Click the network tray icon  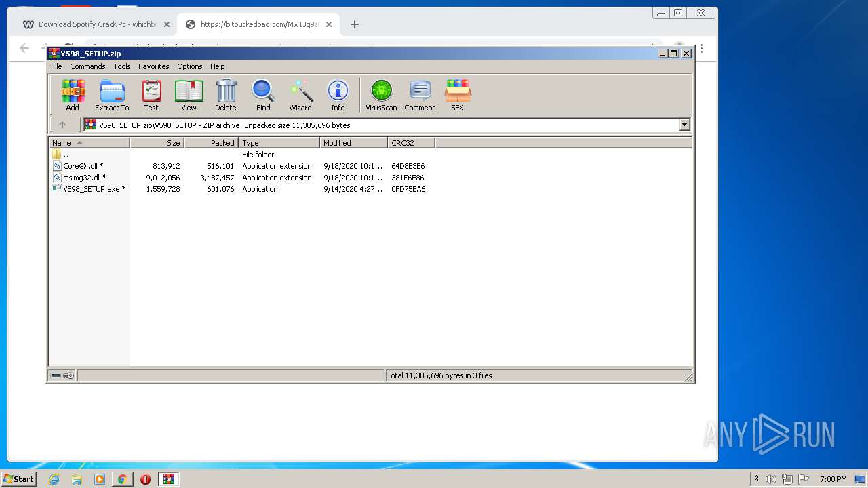point(787,479)
